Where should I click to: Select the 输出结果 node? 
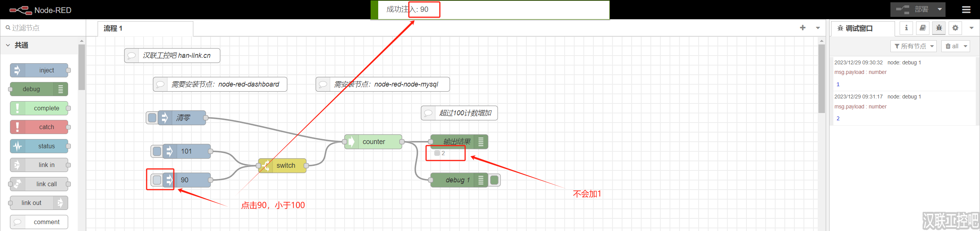[x=459, y=142]
